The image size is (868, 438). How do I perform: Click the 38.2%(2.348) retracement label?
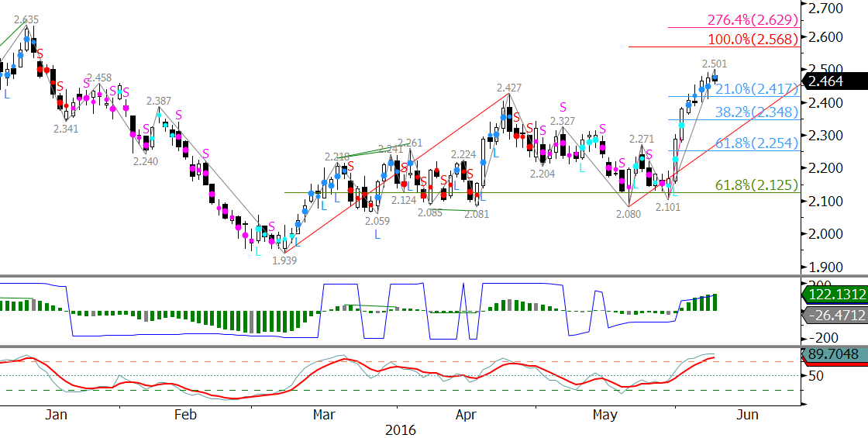tap(756, 112)
